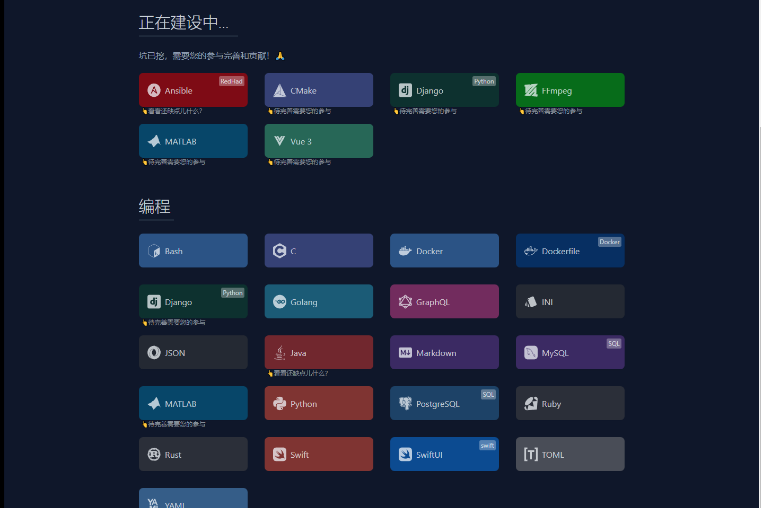Click the caption text below Java card
761x508 pixels.
[x=298, y=373]
